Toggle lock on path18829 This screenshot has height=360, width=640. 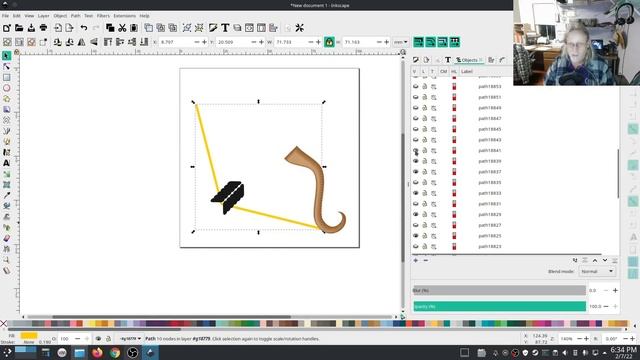click(424, 214)
